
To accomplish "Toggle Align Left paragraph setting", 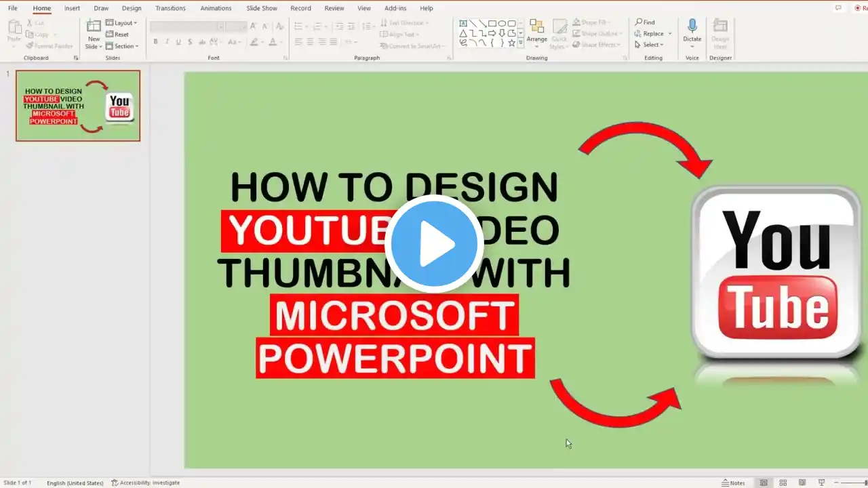I will 298,42.
